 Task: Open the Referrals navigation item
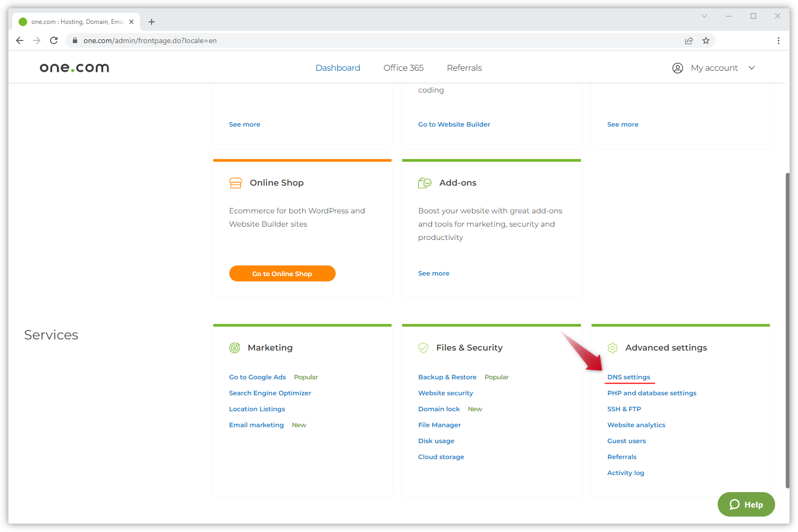pyautogui.click(x=464, y=68)
